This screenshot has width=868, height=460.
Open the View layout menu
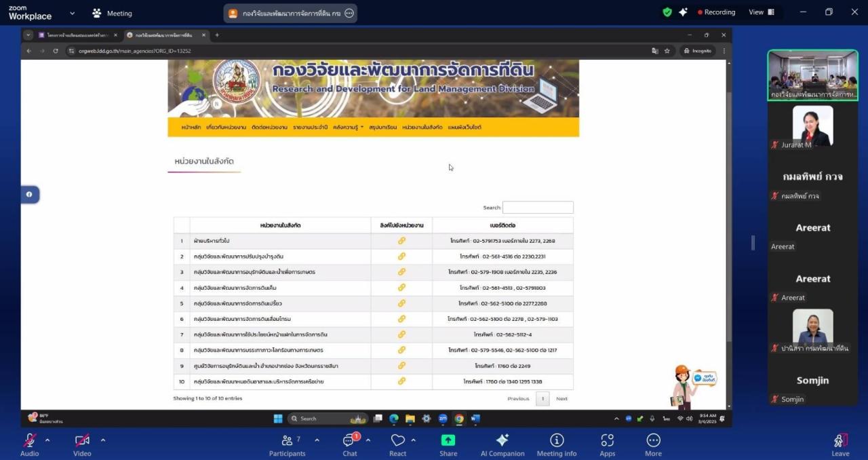tap(761, 12)
